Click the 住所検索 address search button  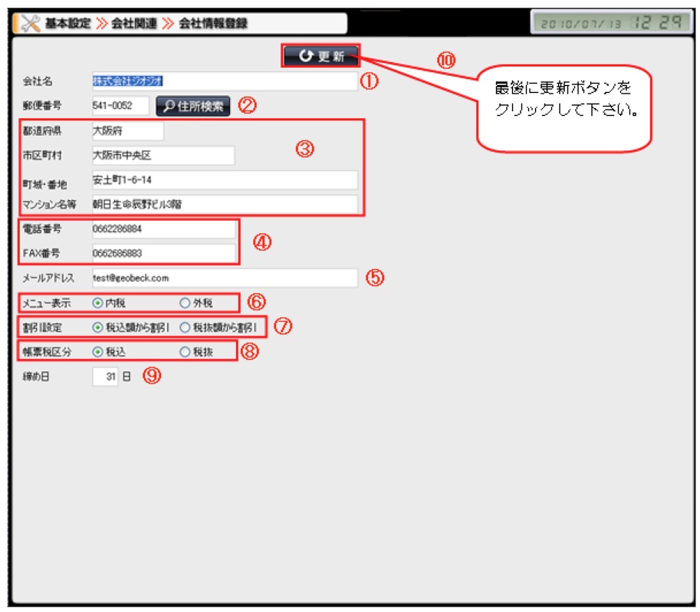[x=193, y=107]
